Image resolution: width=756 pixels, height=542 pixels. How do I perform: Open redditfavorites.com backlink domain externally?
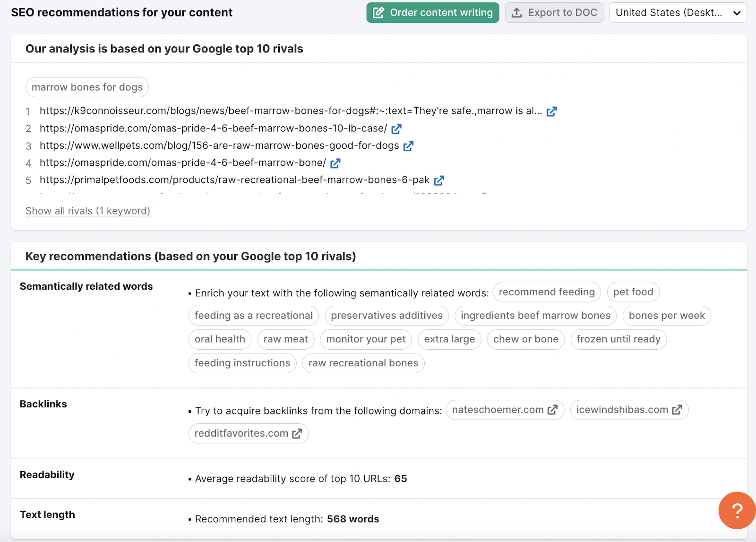297,433
